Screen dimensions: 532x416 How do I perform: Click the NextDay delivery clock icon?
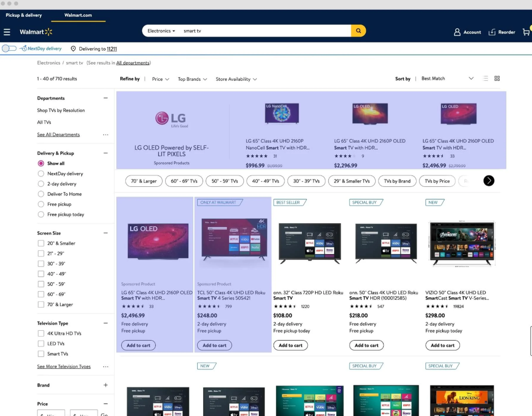coord(23,48)
